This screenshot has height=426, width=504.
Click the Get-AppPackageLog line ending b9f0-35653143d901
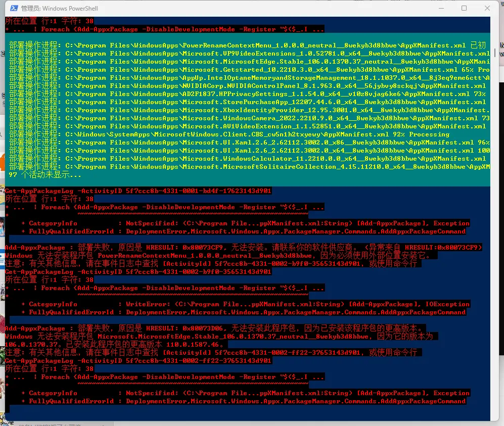point(138,272)
